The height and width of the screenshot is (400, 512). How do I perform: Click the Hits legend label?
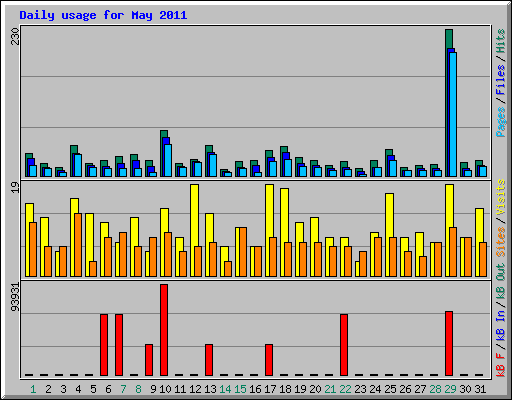pos(500,41)
